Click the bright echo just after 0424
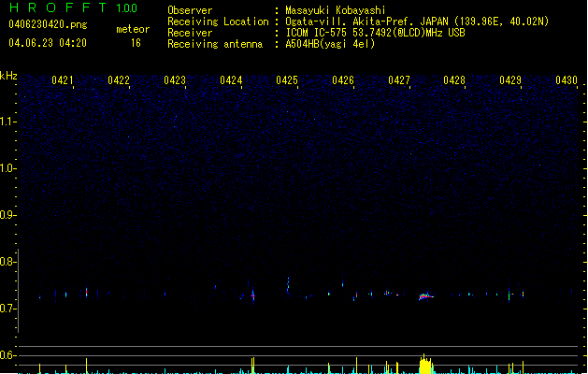 (253, 295)
